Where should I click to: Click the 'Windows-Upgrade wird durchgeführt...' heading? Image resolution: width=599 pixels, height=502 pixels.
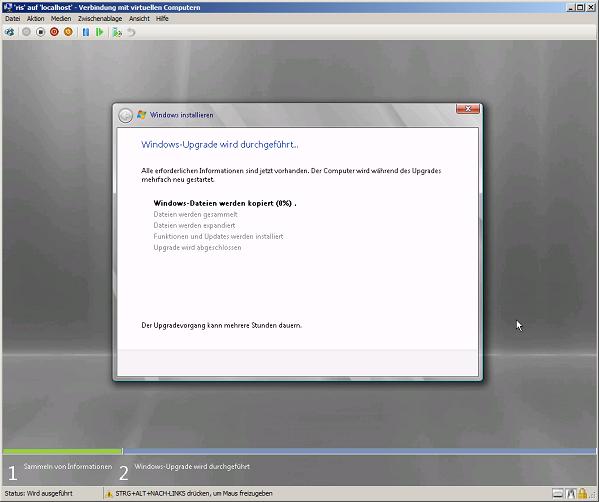[220, 145]
